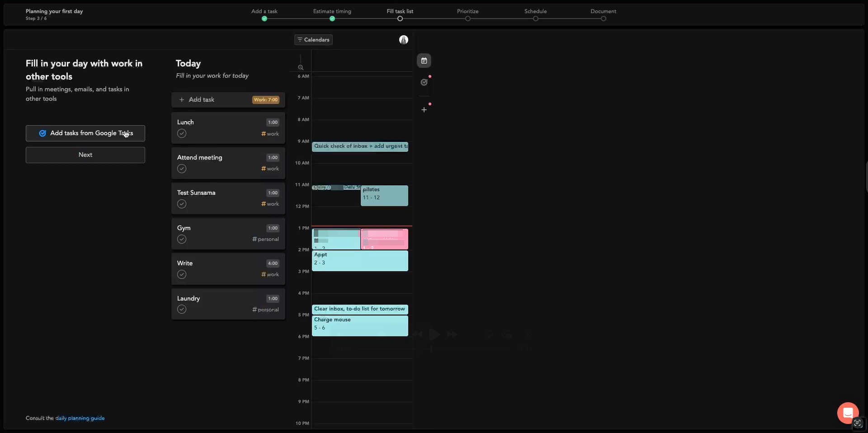Screen dimensions: 868x433
Task: Click the Work: 7:00 total badge
Action: coord(266,100)
